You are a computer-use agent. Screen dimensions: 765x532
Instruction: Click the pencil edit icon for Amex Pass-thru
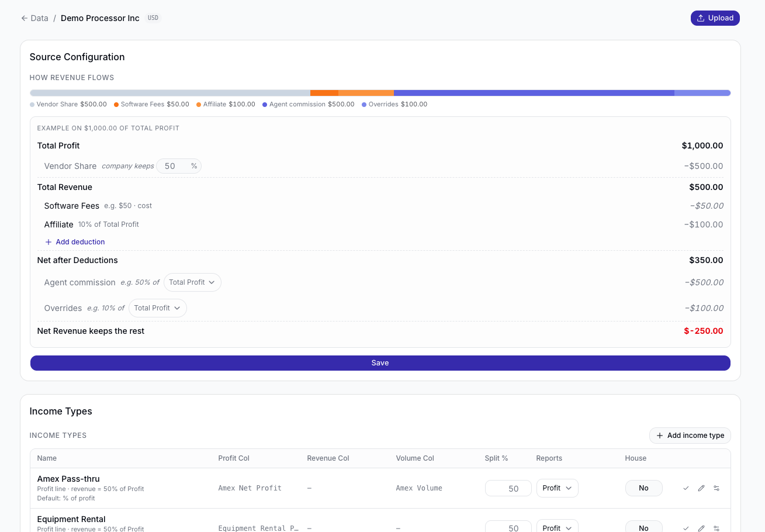701,488
